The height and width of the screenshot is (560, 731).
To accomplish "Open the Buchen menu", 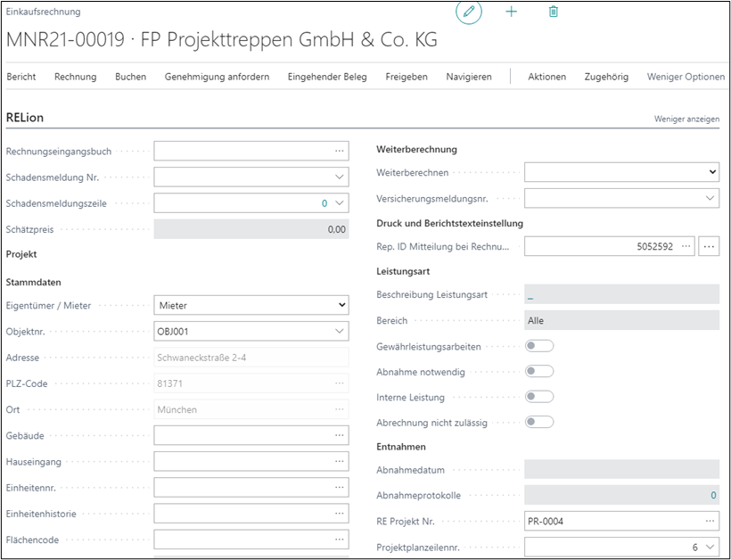I will tap(130, 77).
